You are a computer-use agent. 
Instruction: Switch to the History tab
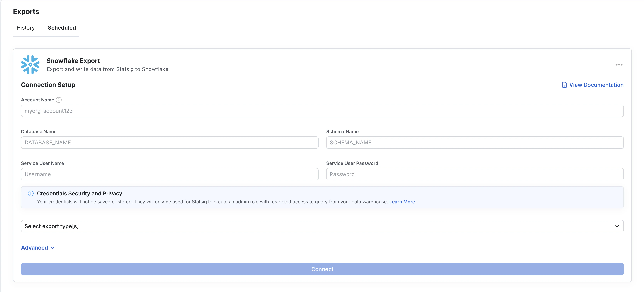coord(26,28)
